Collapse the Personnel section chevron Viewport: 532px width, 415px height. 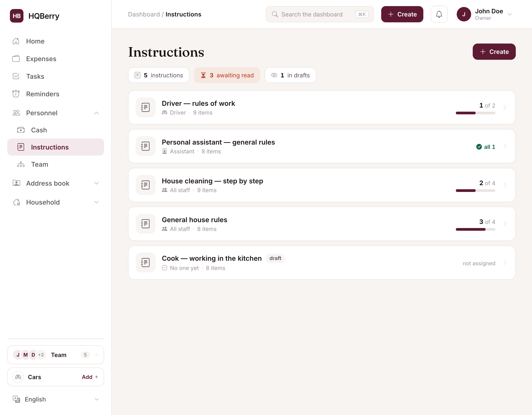pos(96,113)
